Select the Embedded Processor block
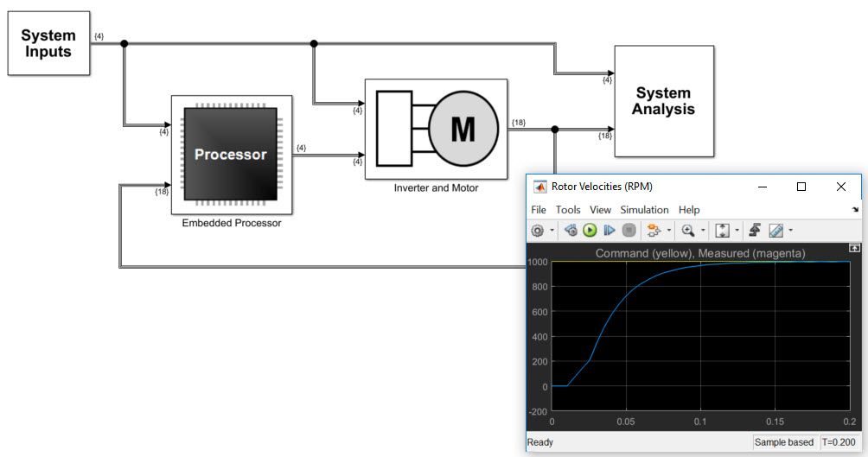The height and width of the screenshot is (457, 868). [x=231, y=156]
